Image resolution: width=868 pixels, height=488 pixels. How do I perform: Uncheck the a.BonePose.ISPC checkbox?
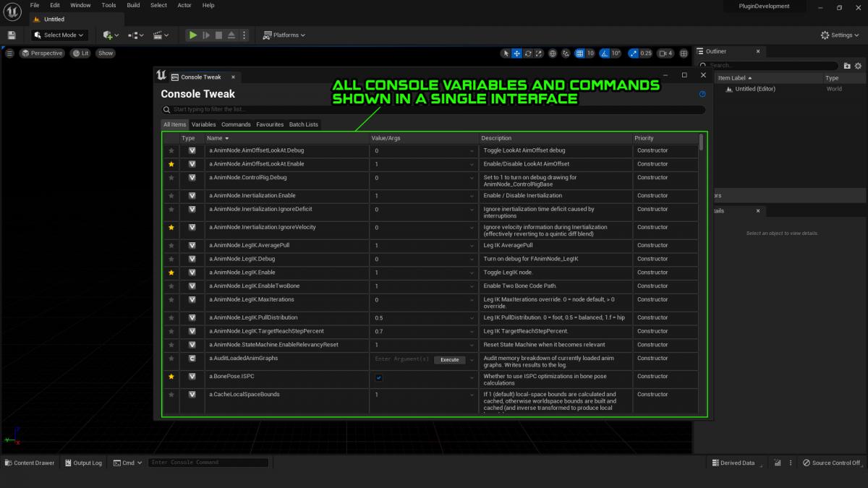coord(378,377)
